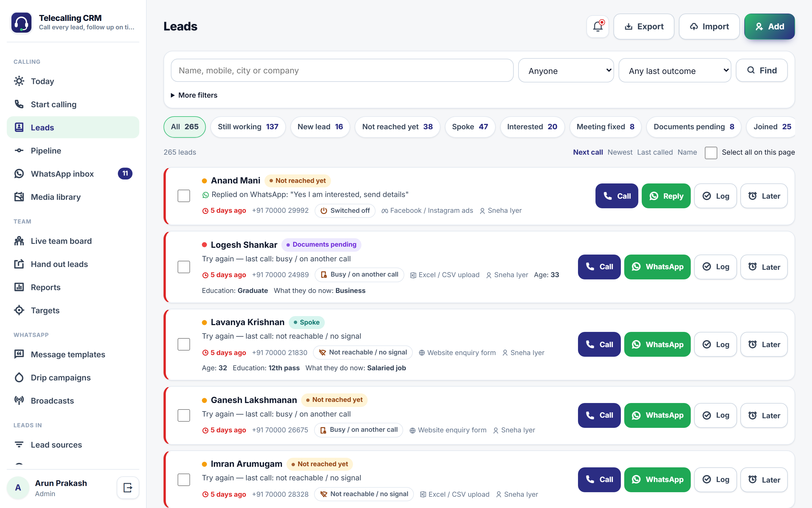The height and width of the screenshot is (508, 812).
Task: Select the Not reached yet 38 tab
Action: click(x=397, y=127)
